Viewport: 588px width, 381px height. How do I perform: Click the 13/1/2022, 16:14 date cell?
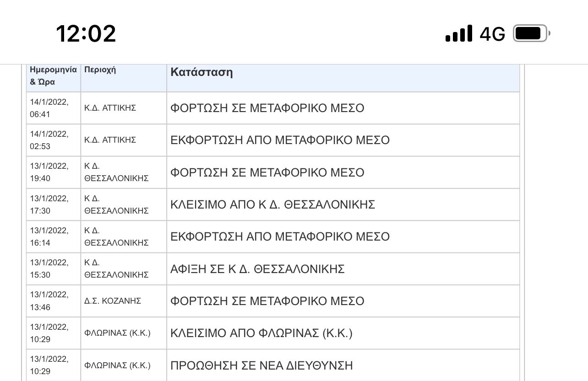pyautogui.click(x=54, y=236)
